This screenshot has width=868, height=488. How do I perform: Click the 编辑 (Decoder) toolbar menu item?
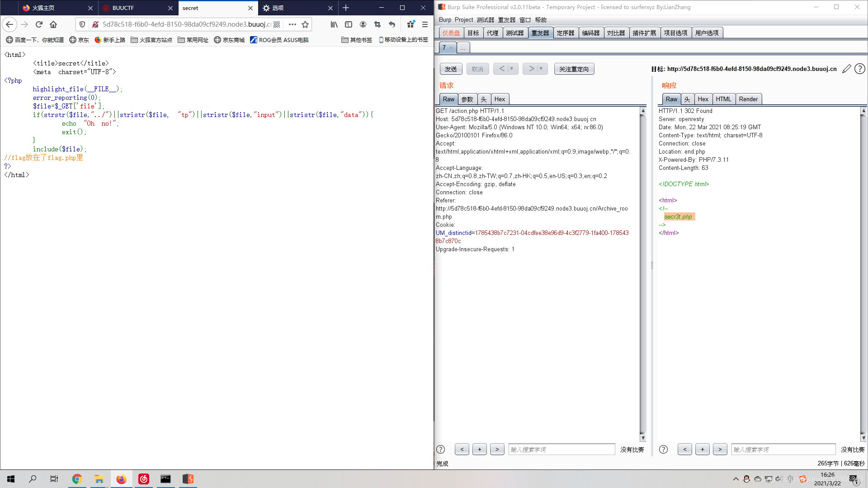(x=591, y=33)
